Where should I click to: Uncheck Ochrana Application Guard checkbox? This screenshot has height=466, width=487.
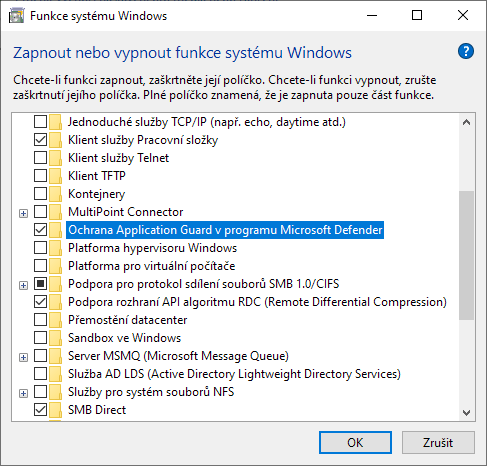pyautogui.click(x=40, y=230)
